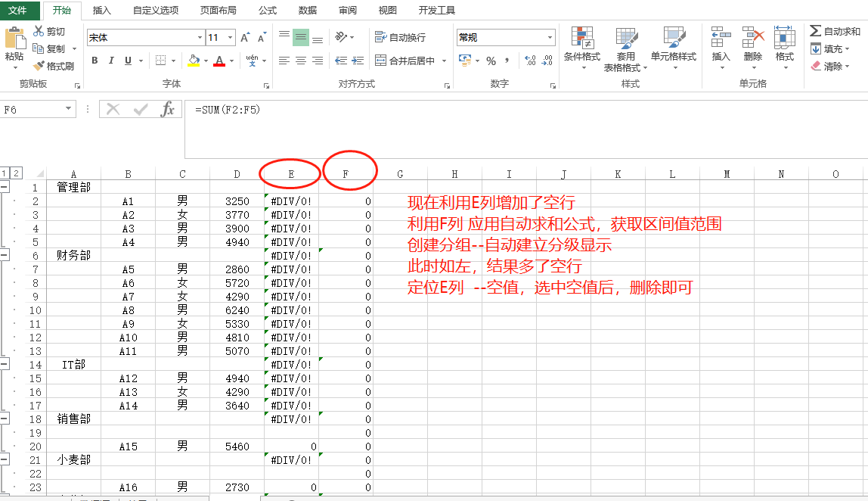The width and height of the screenshot is (868, 501).
Task: Click the Paste (粘贴) icon
Action: click(15, 39)
